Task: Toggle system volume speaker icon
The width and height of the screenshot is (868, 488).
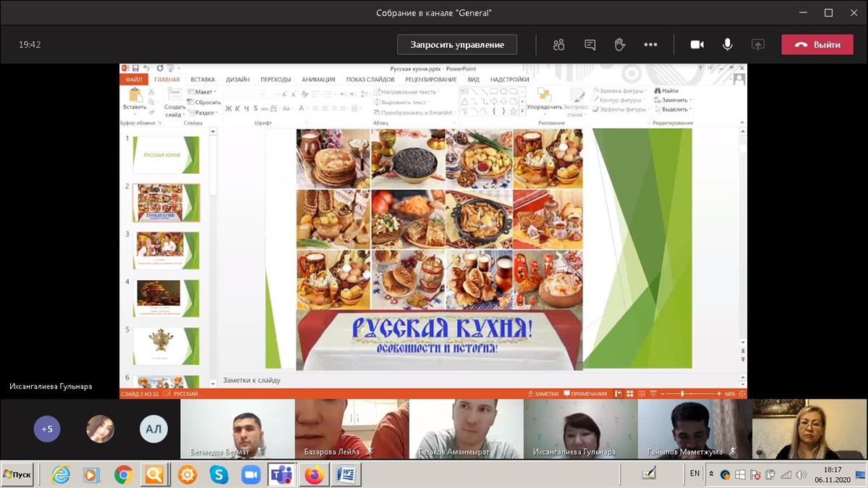Action: (801, 475)
